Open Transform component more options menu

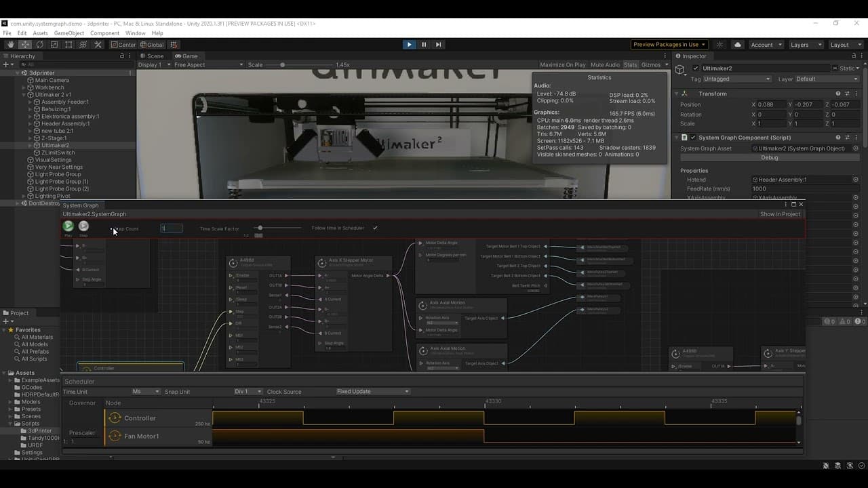pos(856,94)
